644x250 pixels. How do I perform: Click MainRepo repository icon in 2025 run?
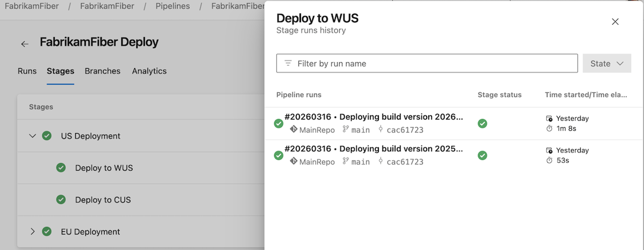coord(294,161)
